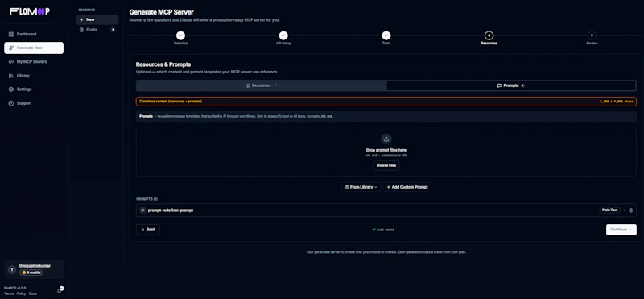
Task: Switch to the Resources tab
Action: click(261, 85)
